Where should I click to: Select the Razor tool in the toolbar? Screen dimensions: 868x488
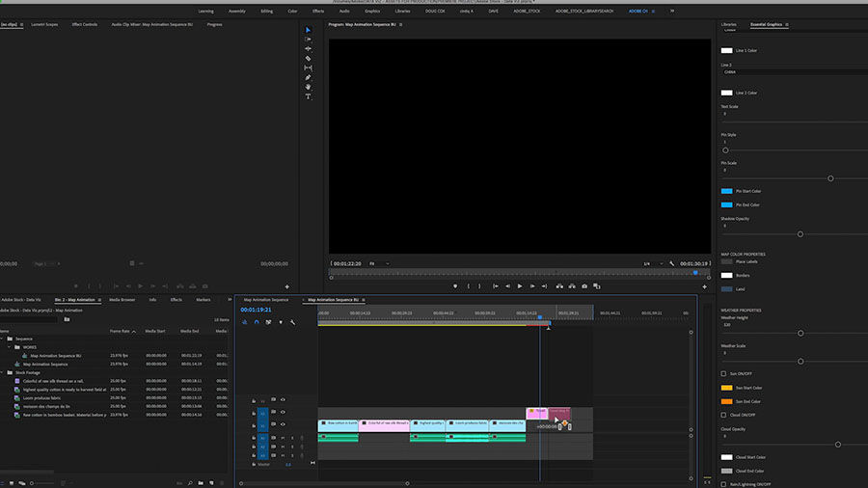tap(309, 59)
